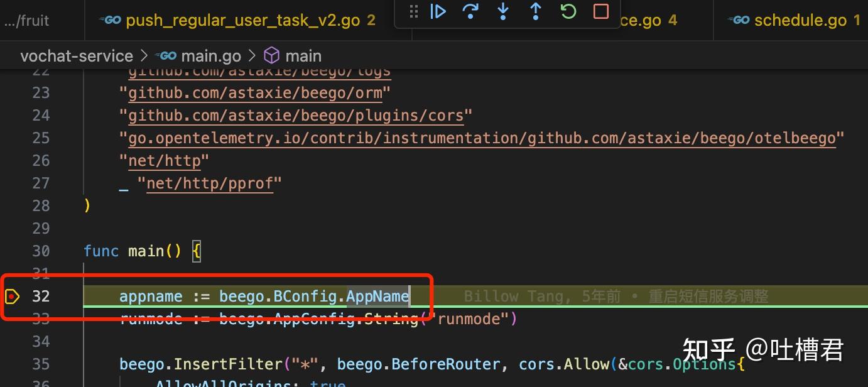
Task: Click the Go icon on the schedule.go tab
Action: [x=739, y=19]
